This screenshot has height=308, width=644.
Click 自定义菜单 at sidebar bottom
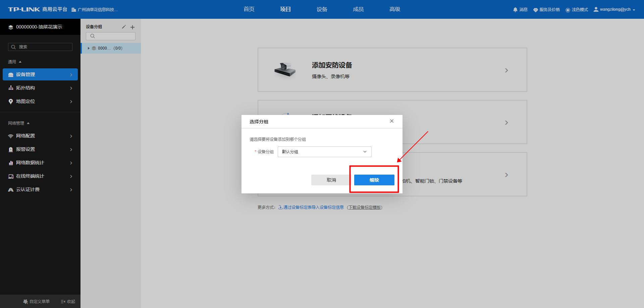36,302
